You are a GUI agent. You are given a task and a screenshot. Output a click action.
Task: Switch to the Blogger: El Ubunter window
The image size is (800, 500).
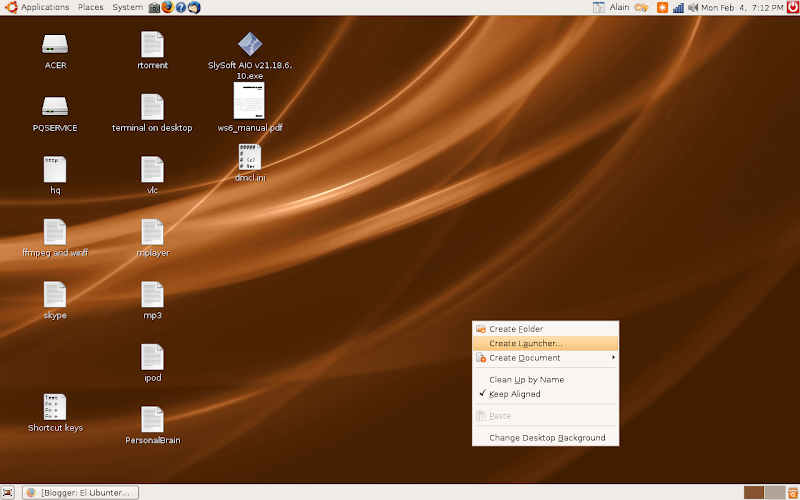(81, 492)
